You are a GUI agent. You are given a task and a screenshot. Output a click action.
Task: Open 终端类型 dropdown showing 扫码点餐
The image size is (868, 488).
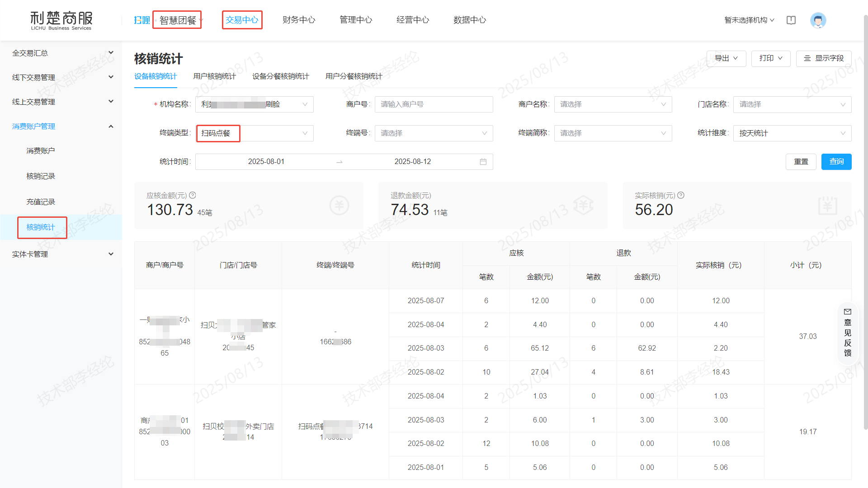[254, 133]
